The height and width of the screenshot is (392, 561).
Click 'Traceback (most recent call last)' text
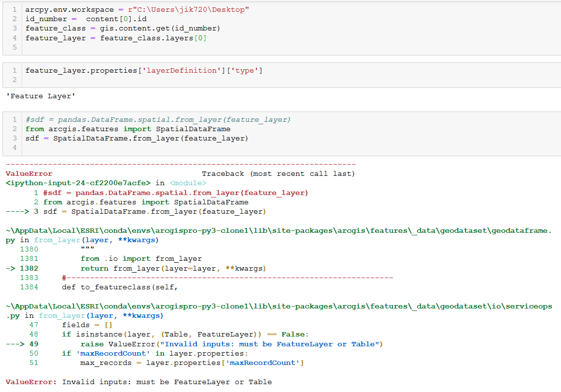(278, 174)
